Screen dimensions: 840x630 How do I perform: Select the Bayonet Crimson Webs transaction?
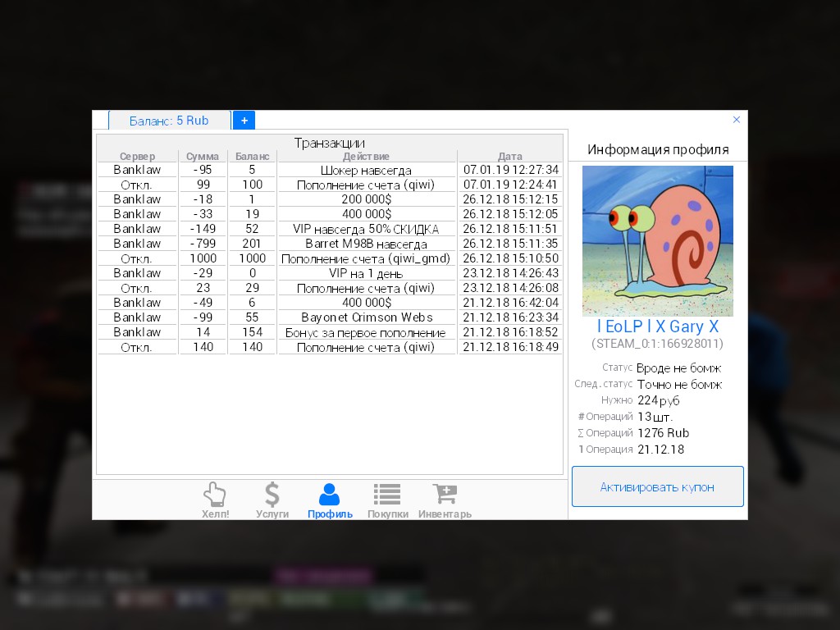coord(366,317)
